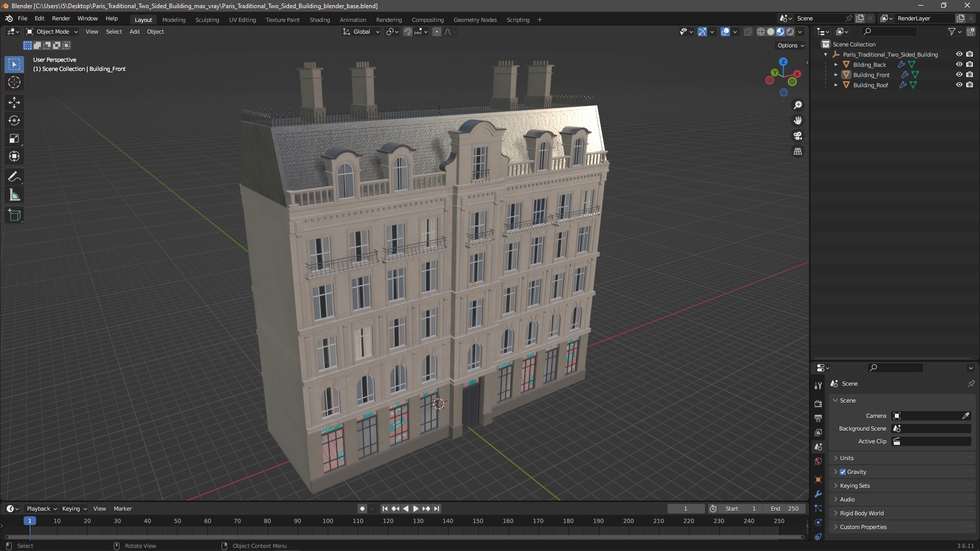Uncheck the Gravity checkbox

[843, 472]
